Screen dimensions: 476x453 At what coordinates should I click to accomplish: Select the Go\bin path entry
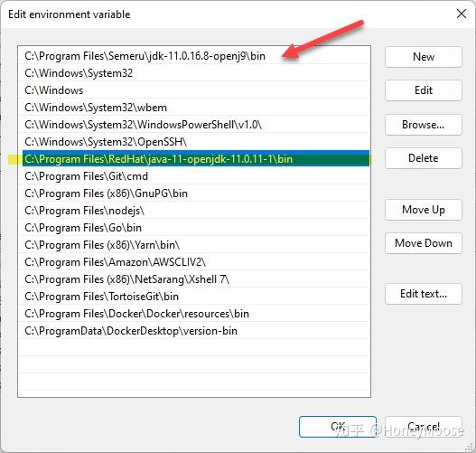tap(196, 228)
